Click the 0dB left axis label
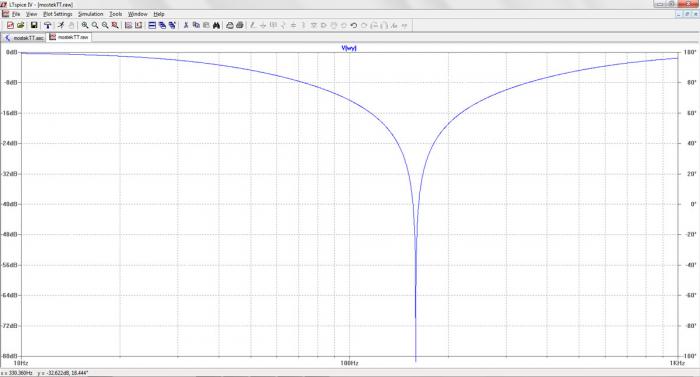The width and height of the screenshot is (700, 377). pos(12,52)
